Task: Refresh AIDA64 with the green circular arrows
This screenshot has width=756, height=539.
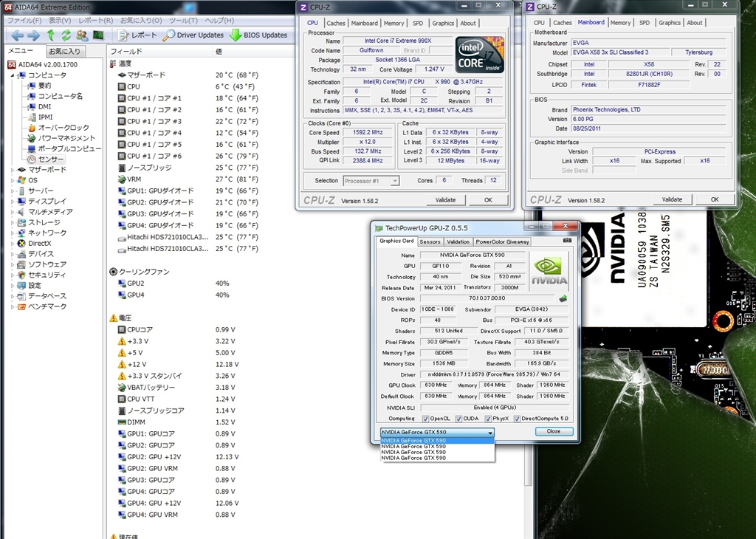Action: click(66, 35)
